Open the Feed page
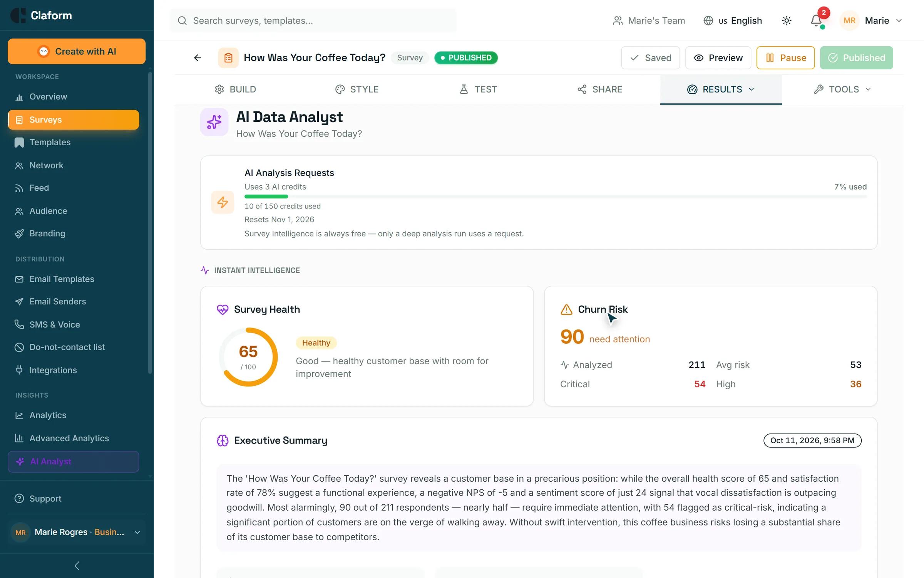Screen dimensions: 924x578 click(x=73, y=188)
